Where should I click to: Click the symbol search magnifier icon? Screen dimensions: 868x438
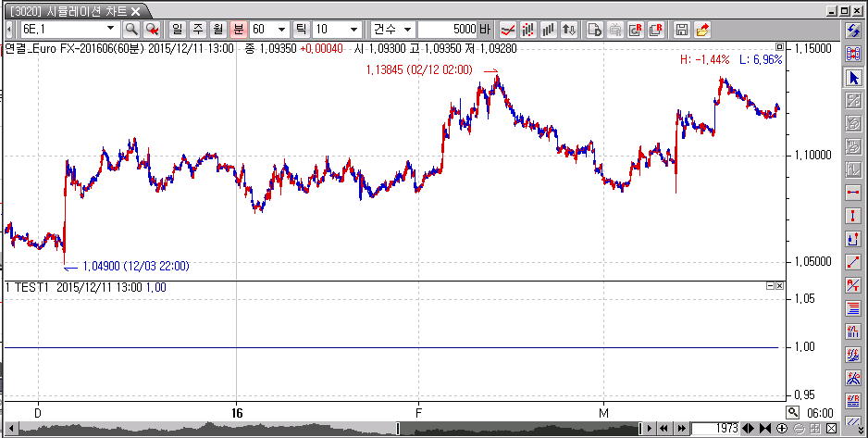pos(130,30)
